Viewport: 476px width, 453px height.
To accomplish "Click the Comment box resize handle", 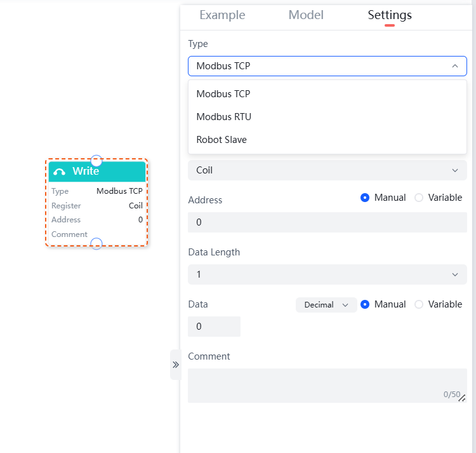I will coord(462,398).
